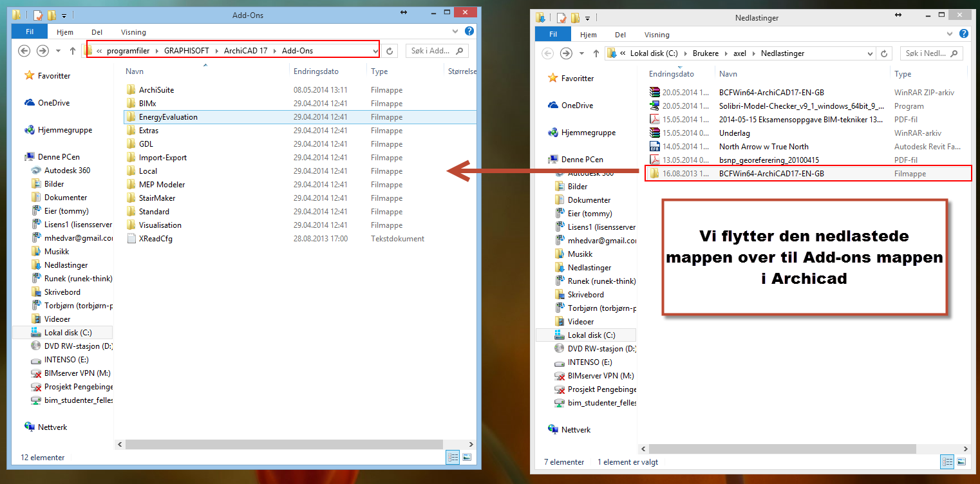Select the XReadCfg text document icon
This screenshot has width=980, height=484.
point(131,239)
